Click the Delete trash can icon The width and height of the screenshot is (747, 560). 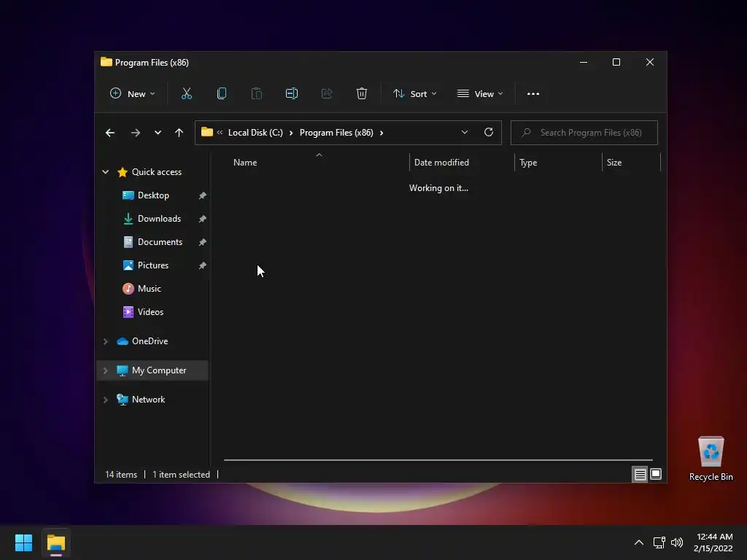(362, 94)
